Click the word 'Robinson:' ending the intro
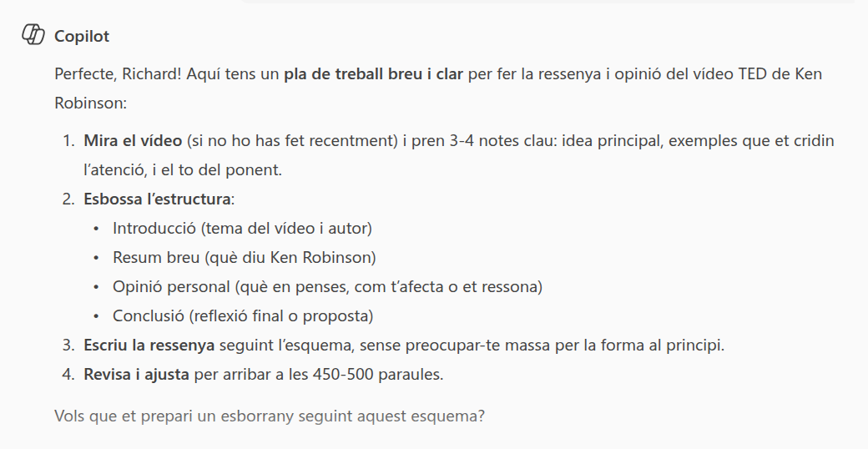 (x=91, y=103)
